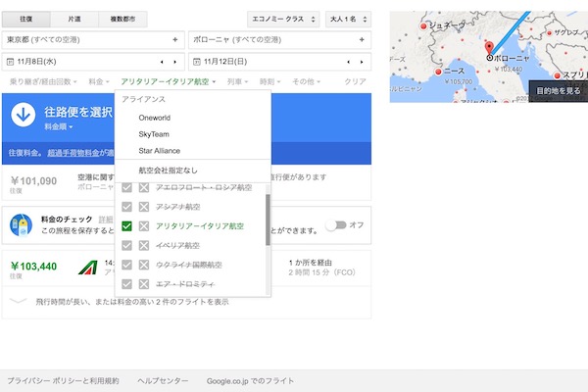The width and height of the screenshot is (588, 392).
Task: Select the Oneworld alliance option
Action: [x=155, y=118]
